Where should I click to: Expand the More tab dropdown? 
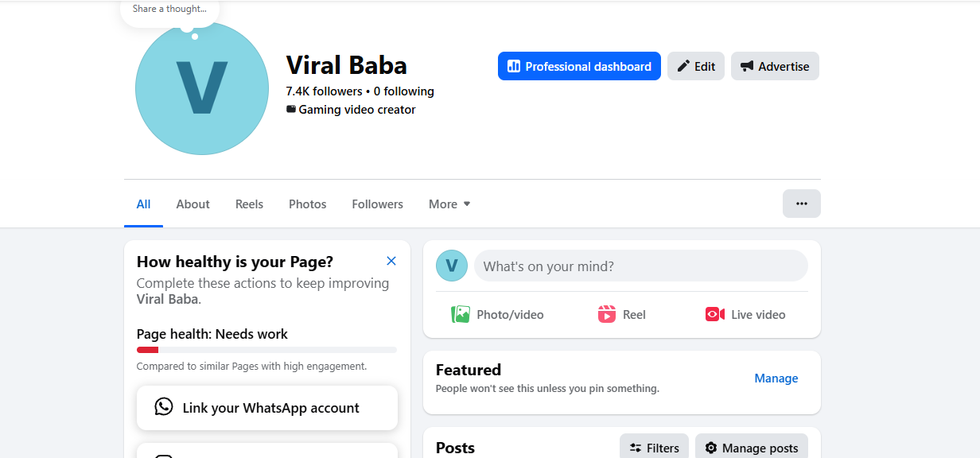449,204
